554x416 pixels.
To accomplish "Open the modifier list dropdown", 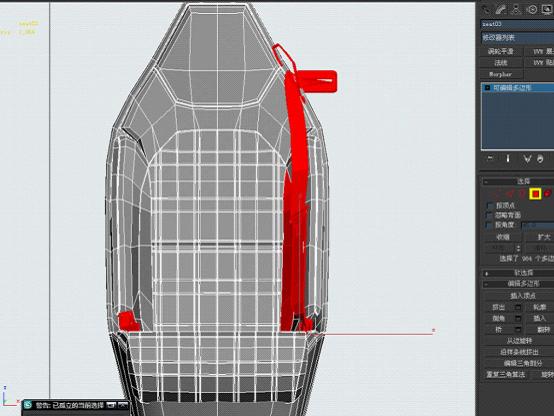I will coord(517,37).
